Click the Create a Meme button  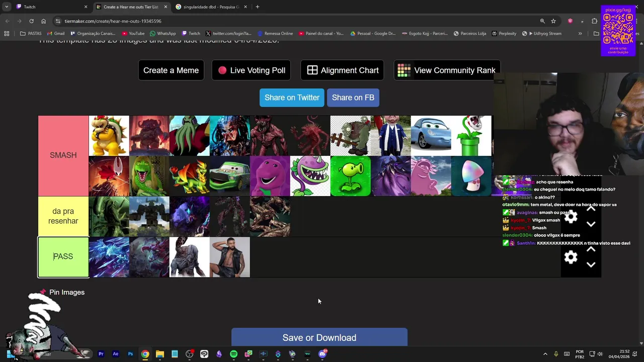171,70
